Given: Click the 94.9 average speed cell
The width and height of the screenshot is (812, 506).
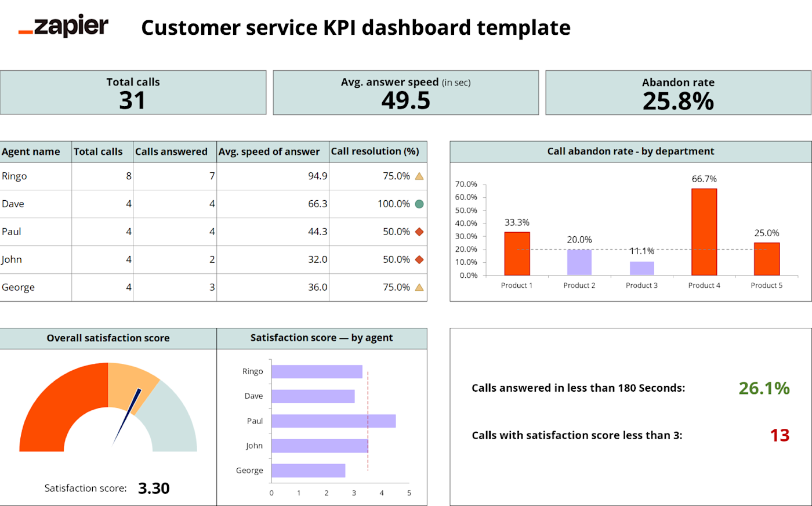Looking at the screenshot, I should 273,176.
